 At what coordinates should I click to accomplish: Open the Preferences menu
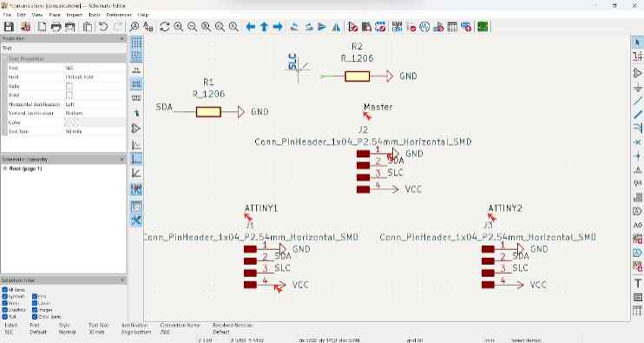pyautogui.click(x=119, y=15)
